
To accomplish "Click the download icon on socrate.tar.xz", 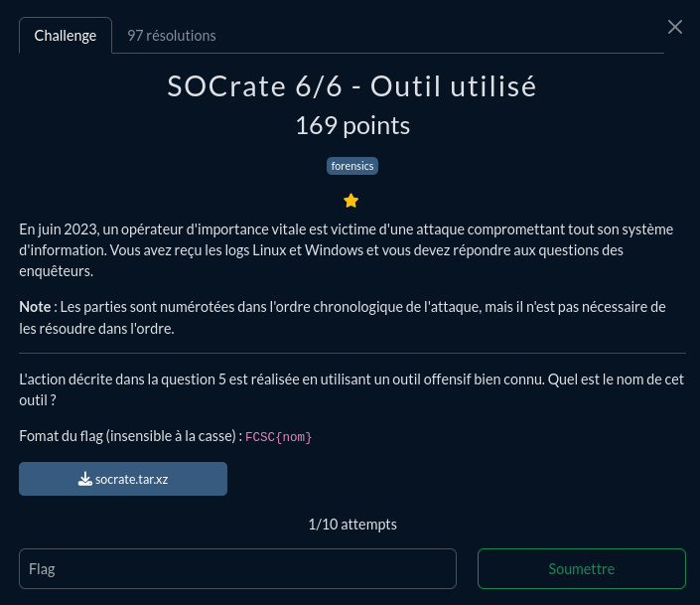I will [84, 479].
